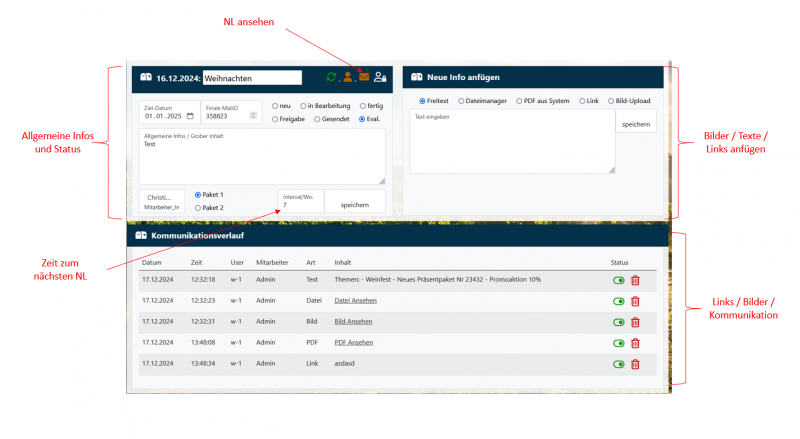
Task: Delete the Weinfest text entry
Action: pos(635,280)
